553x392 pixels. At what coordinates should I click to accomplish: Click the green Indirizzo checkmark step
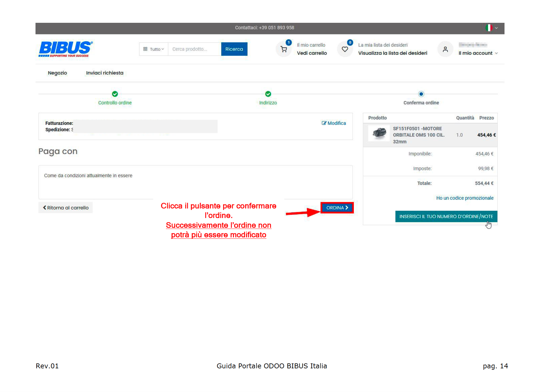point(268,94)
